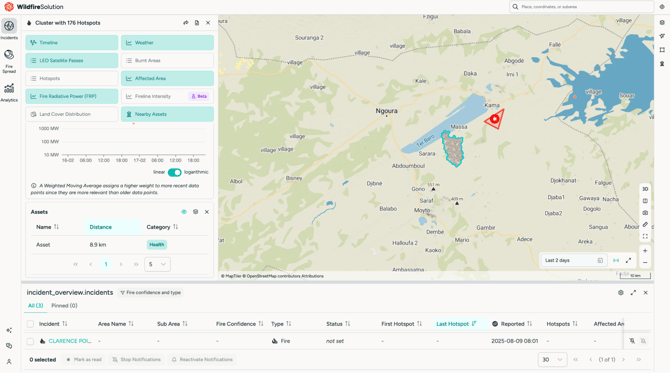The width and height of the screenshot is (670, 373).
Task: Open Assets panel settings gear
Action: (196, 212)
